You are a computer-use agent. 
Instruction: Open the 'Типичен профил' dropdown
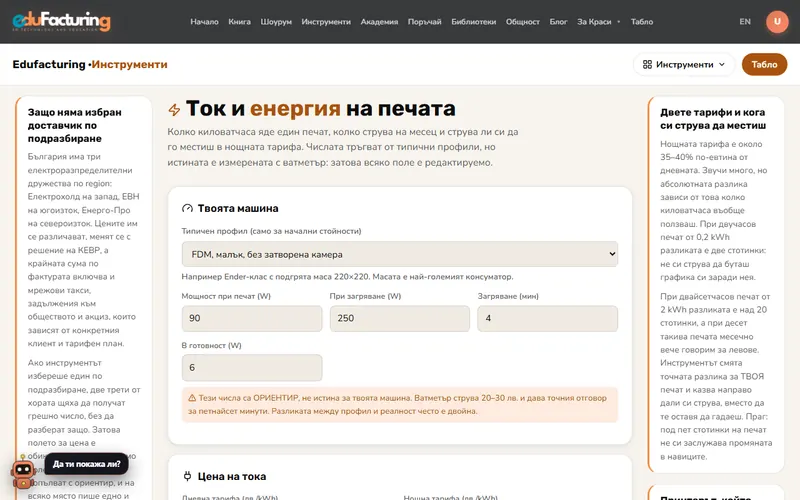[x=399, y=254]
